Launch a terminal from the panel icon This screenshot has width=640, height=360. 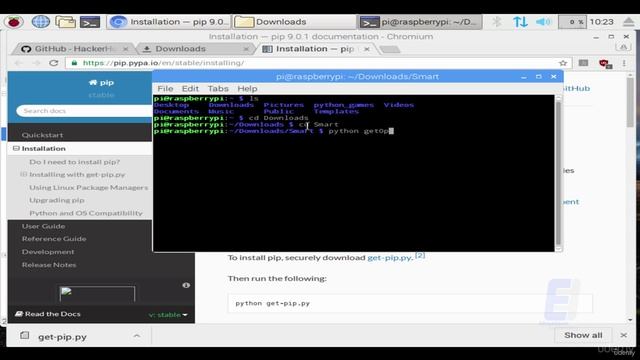tap(90, 22)
